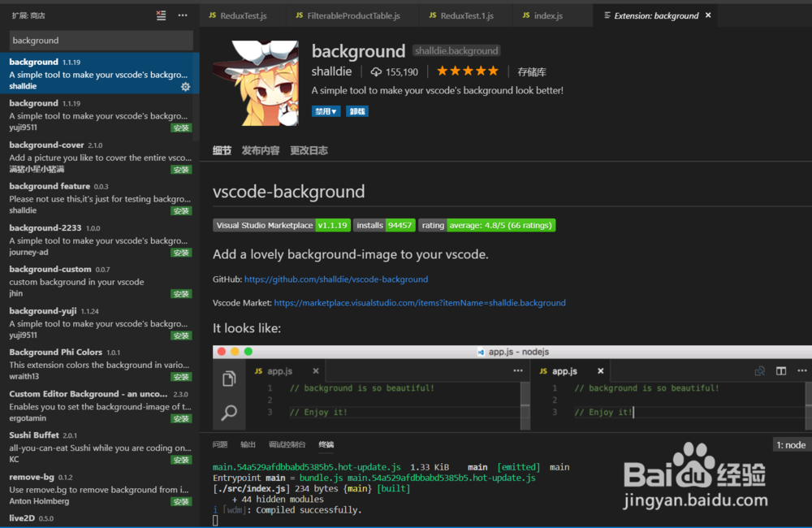Close right app.js tab in demo
Screen dimensions: 812x528
tap(600, 371)
